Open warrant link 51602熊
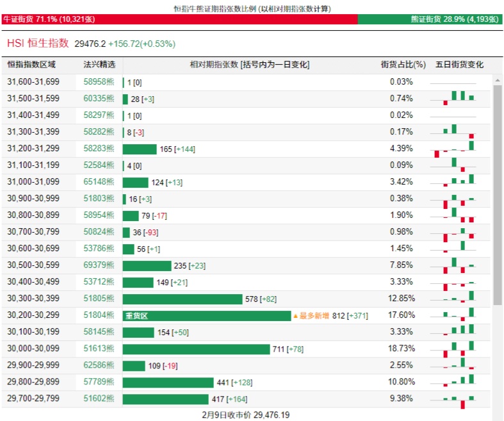Image resolution: width=504 pixels, height=421 pixels. click(x=99, y=399)
